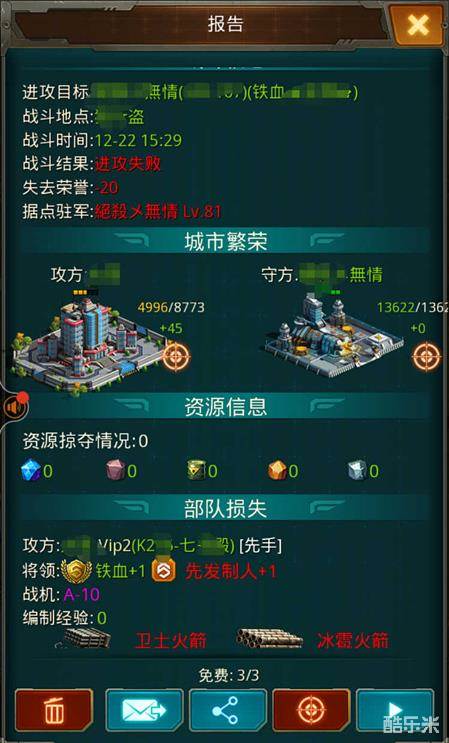Play the battle replay
This screenshot has height=743, width=449.
click(395, 711)
